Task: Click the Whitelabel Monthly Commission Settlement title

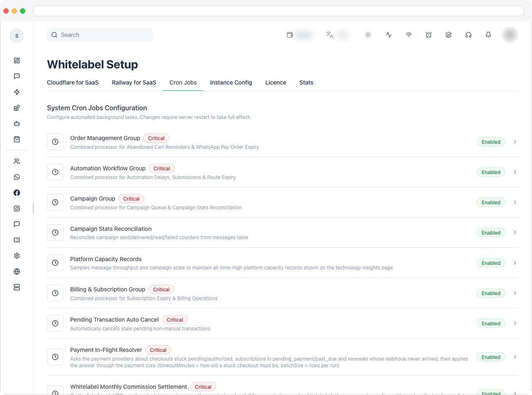Action: [129, 387]
